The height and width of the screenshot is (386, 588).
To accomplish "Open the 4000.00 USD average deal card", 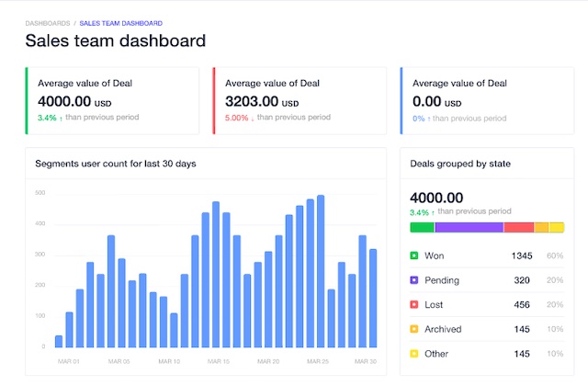I will pos(112,100).
